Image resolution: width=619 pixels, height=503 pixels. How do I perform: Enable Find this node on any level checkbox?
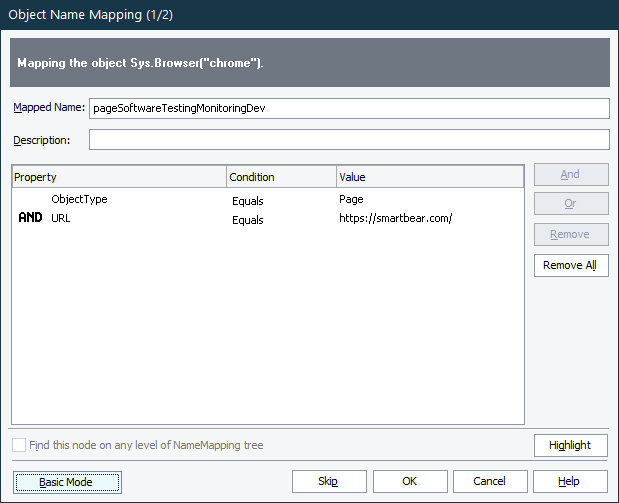point(20,445)
